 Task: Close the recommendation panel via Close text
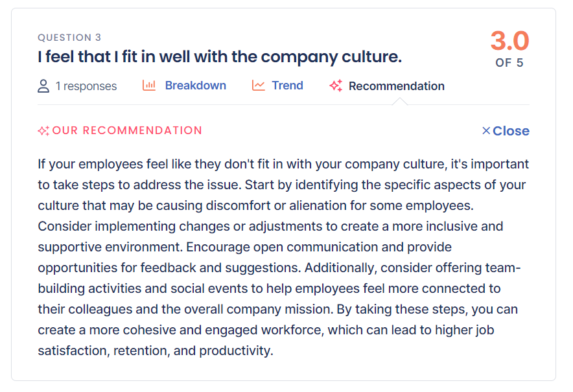coord(511,131)
